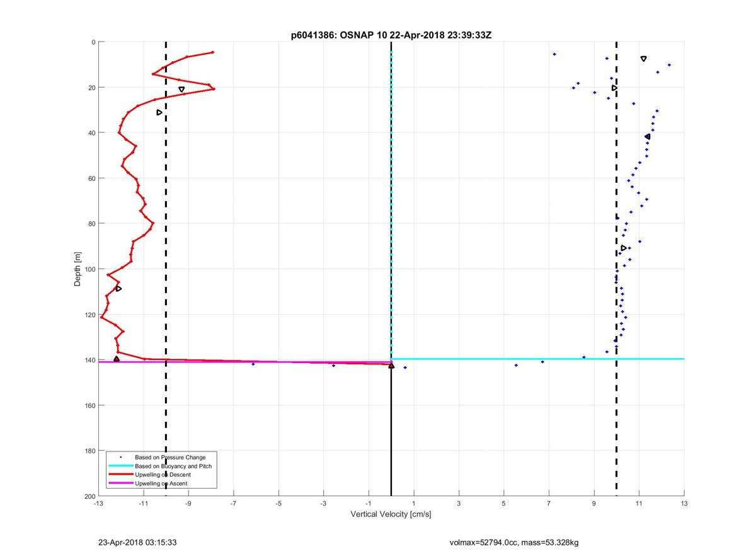Click the y-axis tick label '100'

(89, 269)
